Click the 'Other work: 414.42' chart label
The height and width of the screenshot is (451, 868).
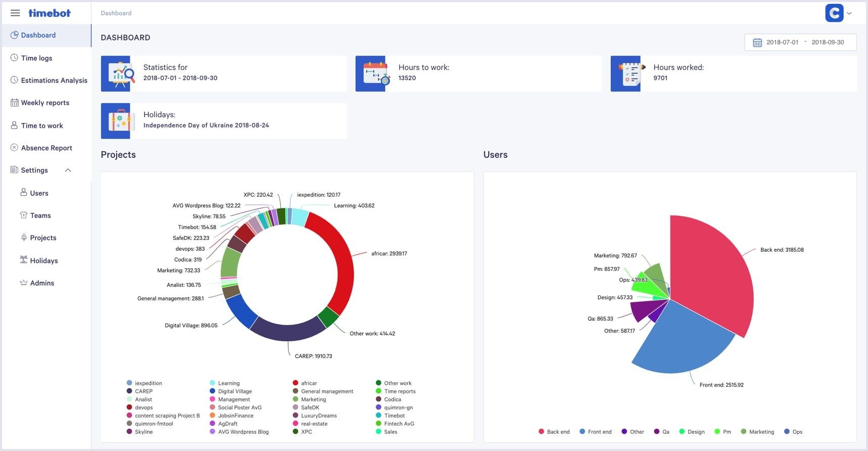[372, 334]
